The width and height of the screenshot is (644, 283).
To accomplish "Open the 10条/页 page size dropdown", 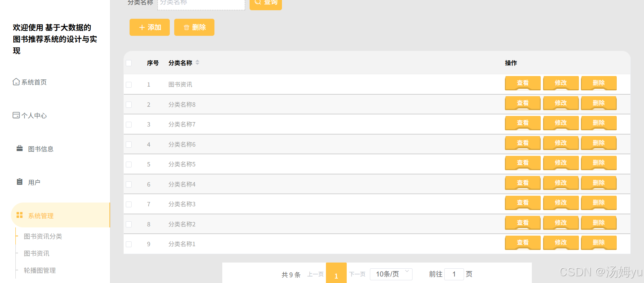I will point(391,274).
